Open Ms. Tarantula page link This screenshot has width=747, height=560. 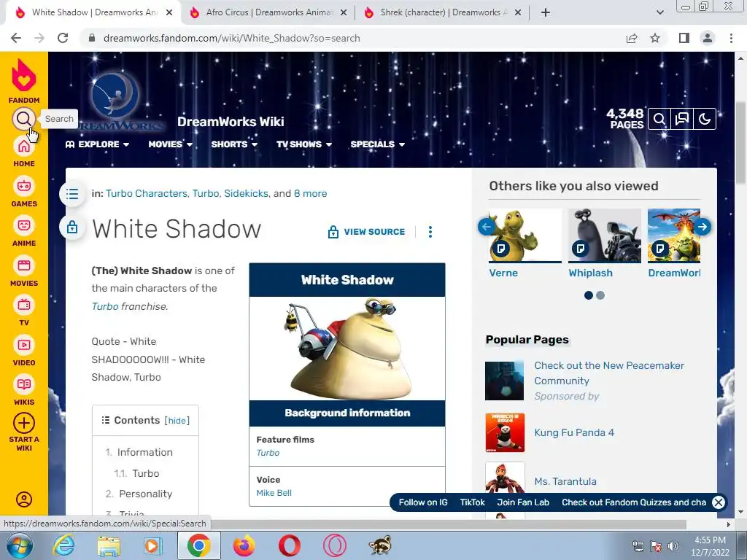565,481
